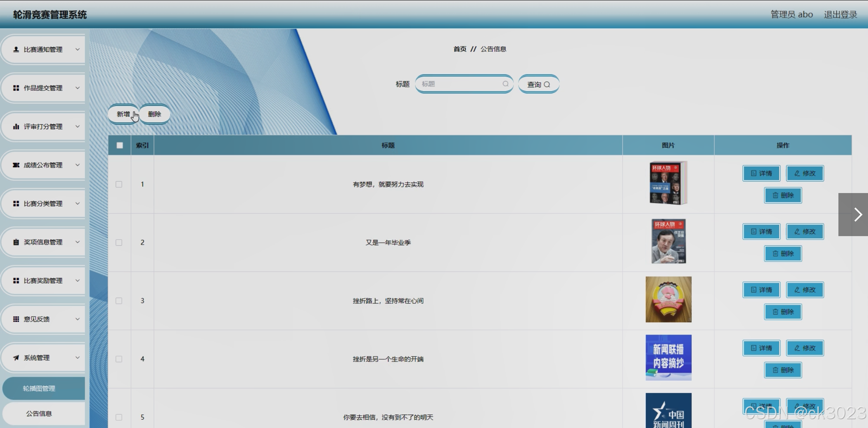Click the 评审打分管理 bar chart icon
This screenshot has height=428, width=868.
16,127
